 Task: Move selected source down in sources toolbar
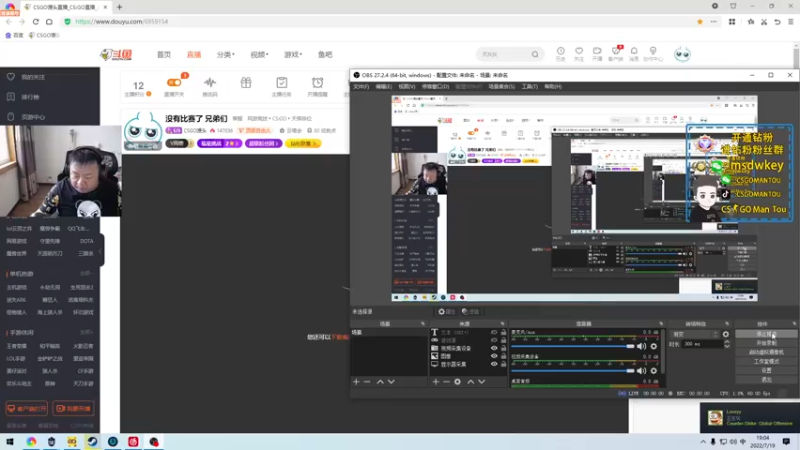[x=482, y=382]
